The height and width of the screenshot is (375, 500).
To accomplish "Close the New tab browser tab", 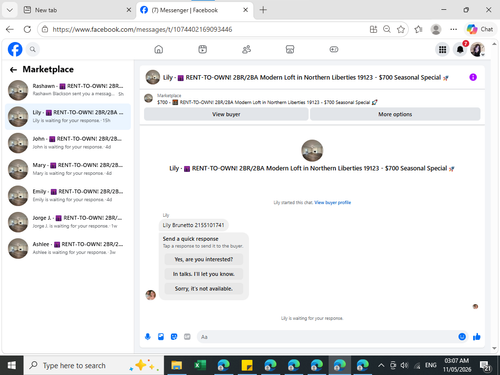I will pos(129,10).
